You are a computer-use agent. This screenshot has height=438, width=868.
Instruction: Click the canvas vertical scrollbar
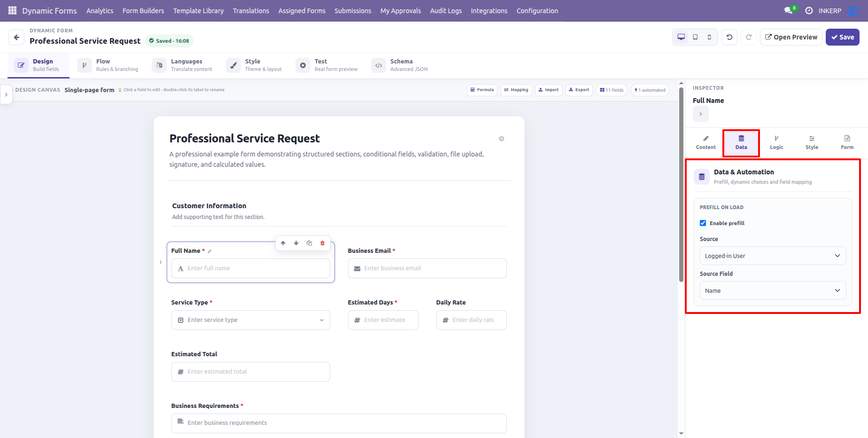(682, 185)
